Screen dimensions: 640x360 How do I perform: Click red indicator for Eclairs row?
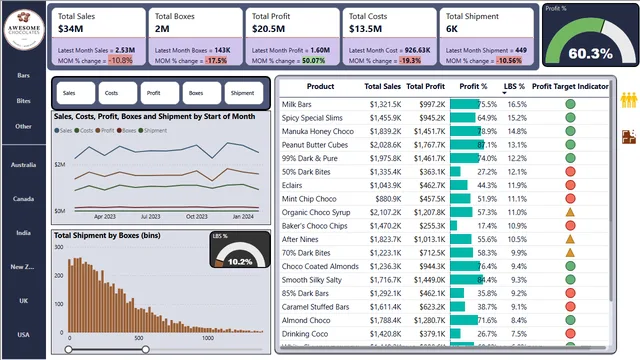pyautogui.click(x=570, y=185)
